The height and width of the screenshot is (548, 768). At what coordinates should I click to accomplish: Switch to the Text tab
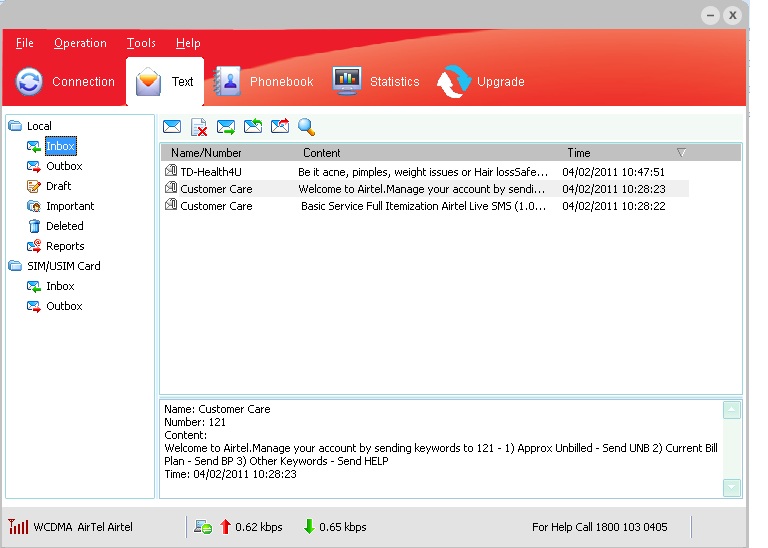[x=165, y=81]
